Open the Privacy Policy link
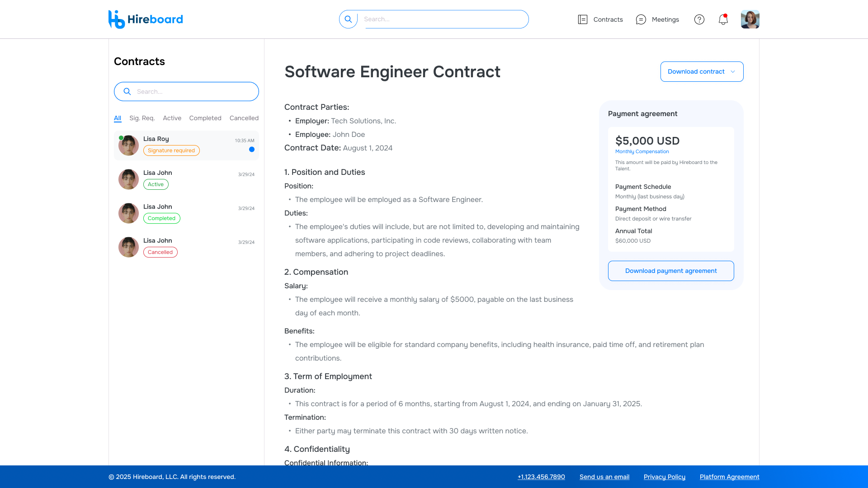 664,477
